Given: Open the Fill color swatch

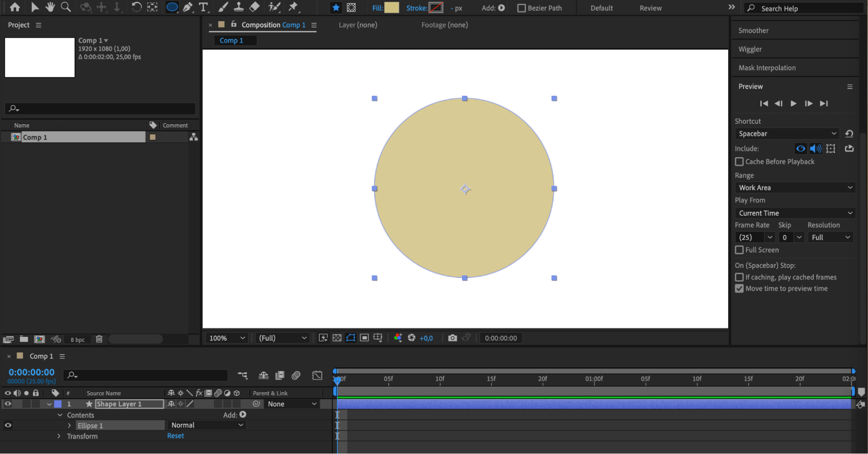Looking at the screenshot, I should tap(391, 8).
